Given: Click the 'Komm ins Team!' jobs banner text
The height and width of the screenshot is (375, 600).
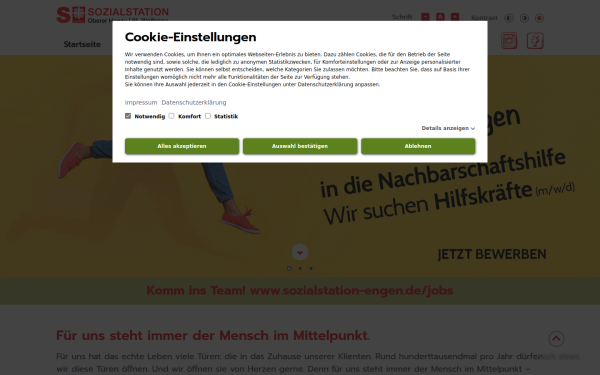Looking at the screenshot, I should [x=300, y=290].
